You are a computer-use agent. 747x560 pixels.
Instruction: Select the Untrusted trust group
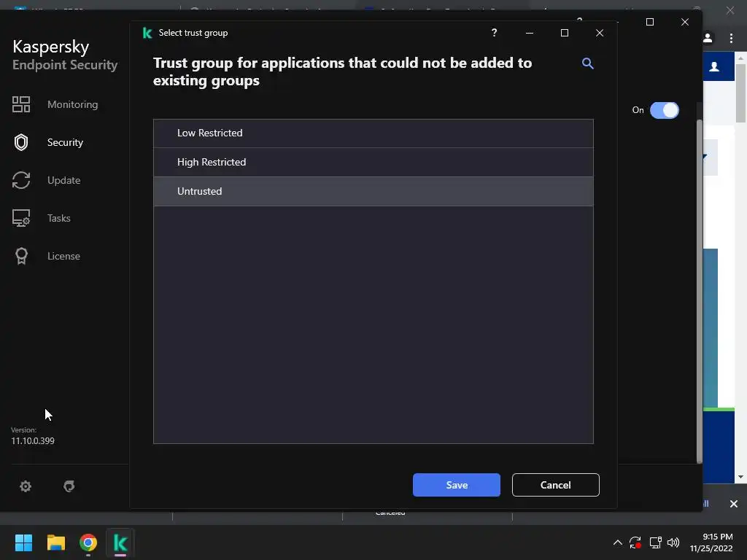pos(373,191)
